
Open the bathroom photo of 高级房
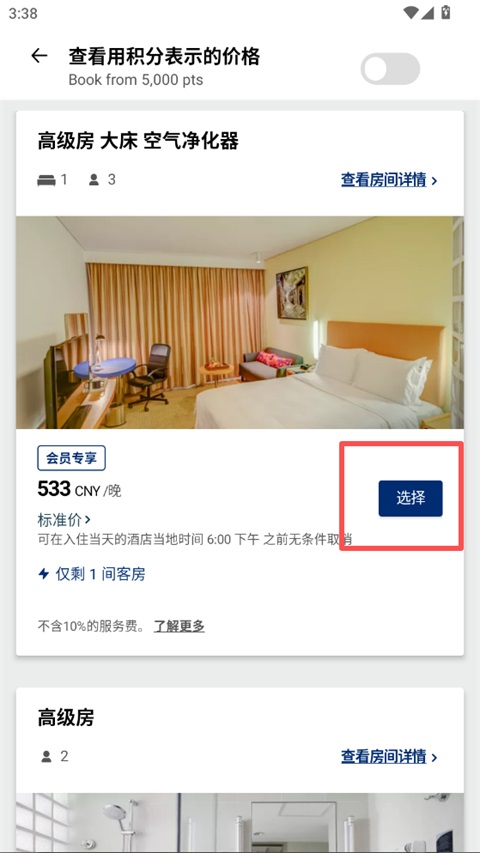point(240,823)
